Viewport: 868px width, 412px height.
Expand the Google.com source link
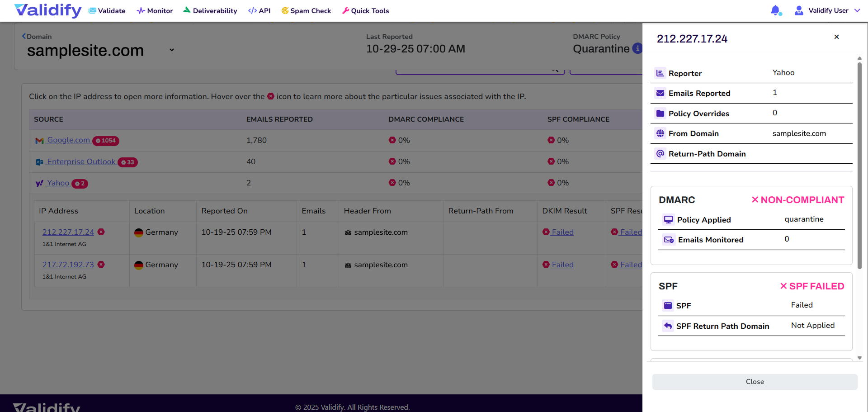click(68, 140)
